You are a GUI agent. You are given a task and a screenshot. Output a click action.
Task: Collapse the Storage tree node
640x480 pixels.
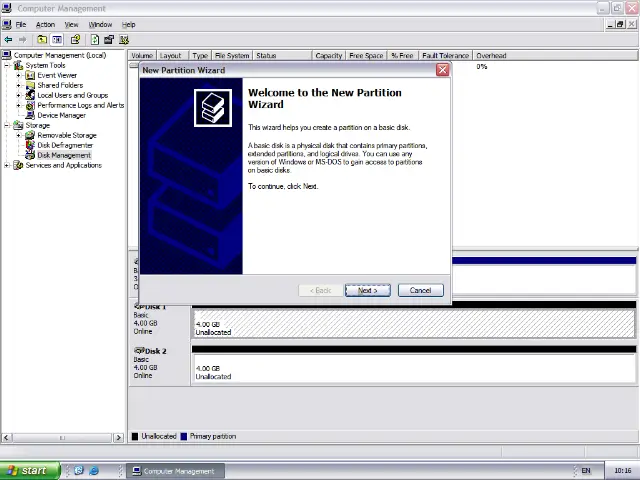coord(8,126)
